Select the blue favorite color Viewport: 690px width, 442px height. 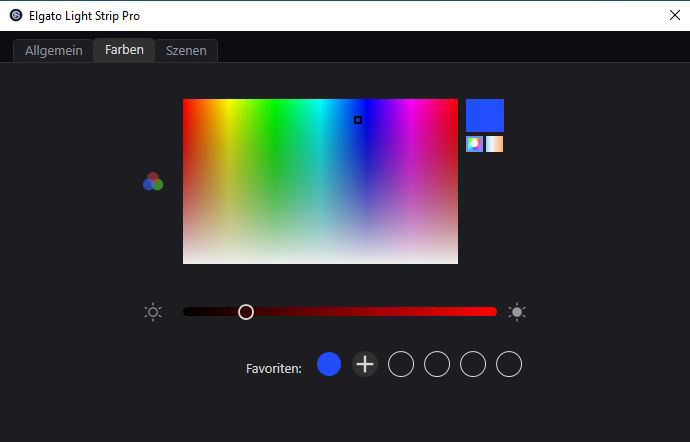tap(329, 365)
